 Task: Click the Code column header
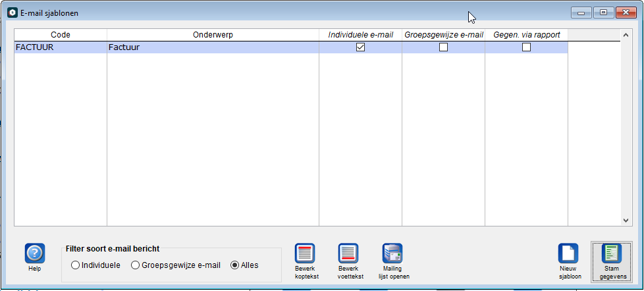tap(61, 35)
